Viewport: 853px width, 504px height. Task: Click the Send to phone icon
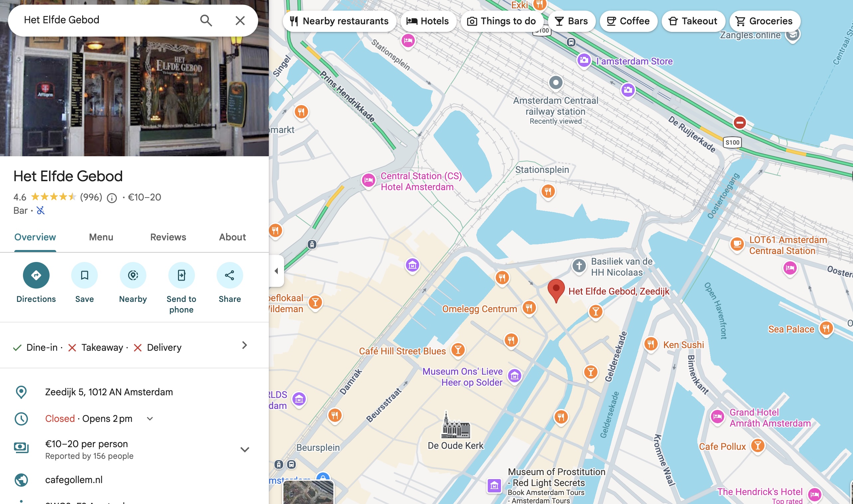coord(181,275)
